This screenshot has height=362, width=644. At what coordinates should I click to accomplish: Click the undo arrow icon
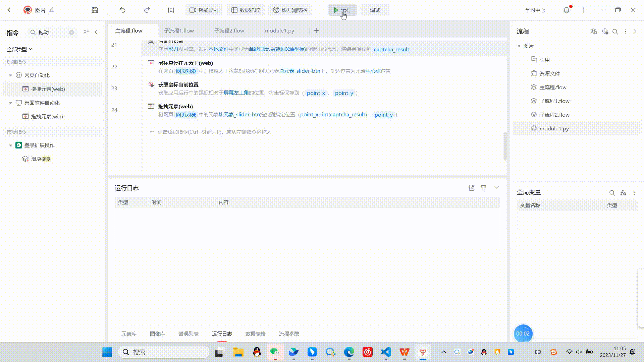(122, 10)
